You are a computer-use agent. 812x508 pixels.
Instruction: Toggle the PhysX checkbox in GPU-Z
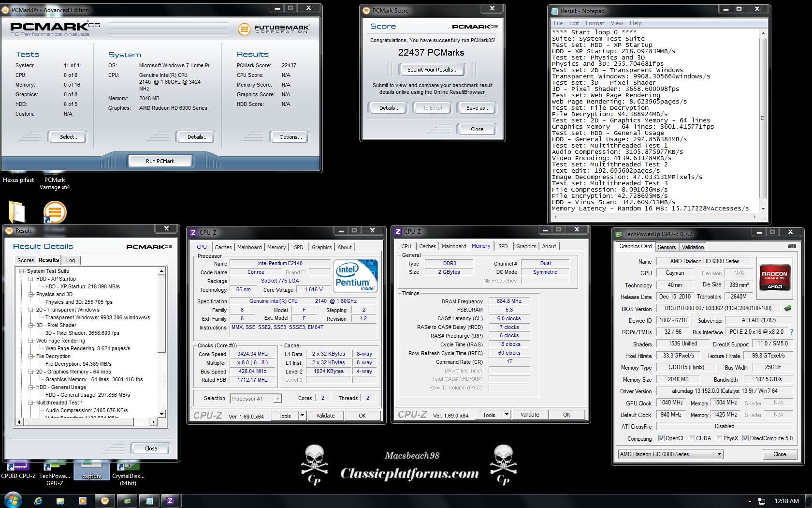coord(719,438)
